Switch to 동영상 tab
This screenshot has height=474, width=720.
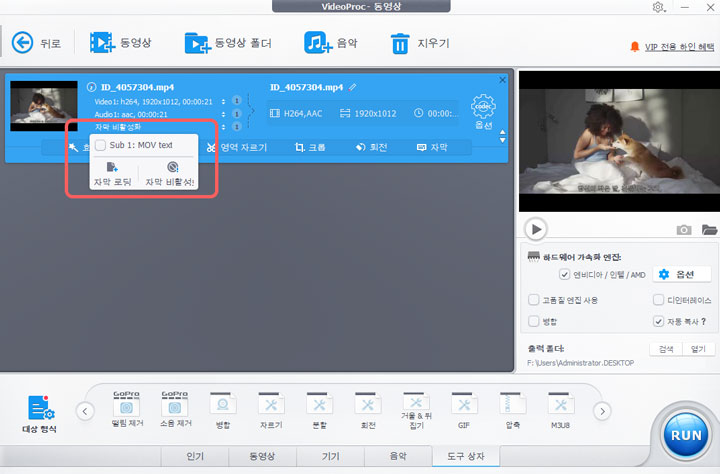pyautogui.click(x=262, y=456)
